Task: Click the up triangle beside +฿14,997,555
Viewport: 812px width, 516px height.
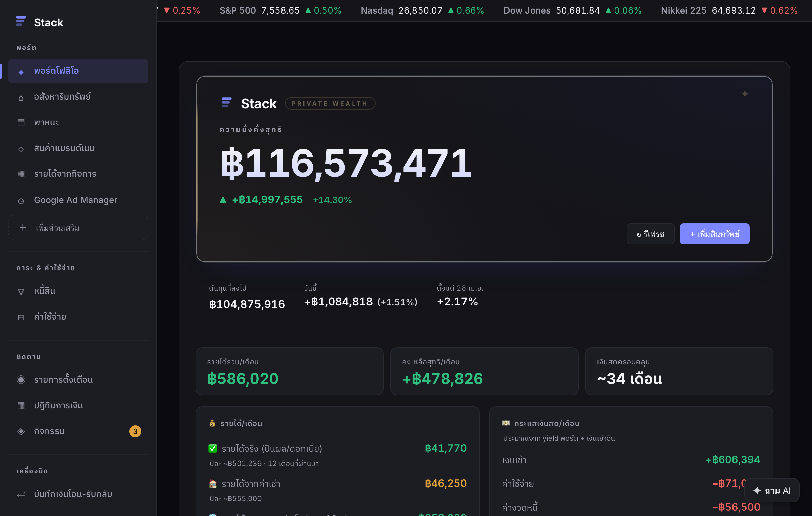Action: pyautogui.click(x=223, y=200)
